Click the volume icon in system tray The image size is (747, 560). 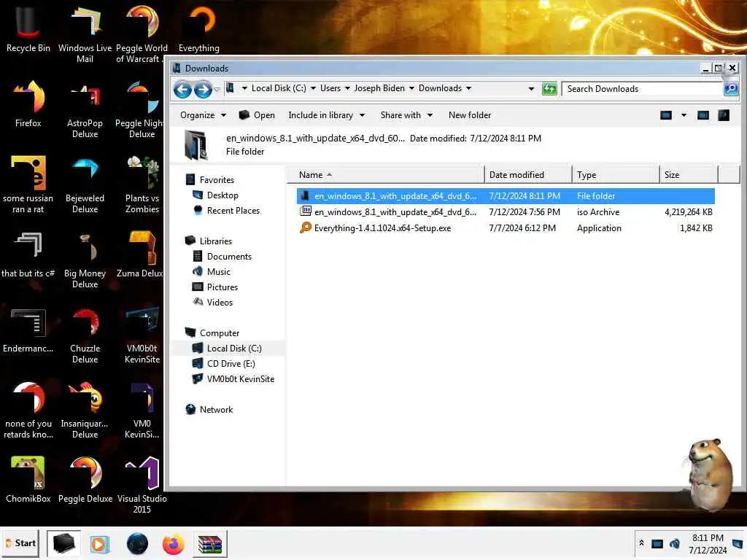click(675, 543)
